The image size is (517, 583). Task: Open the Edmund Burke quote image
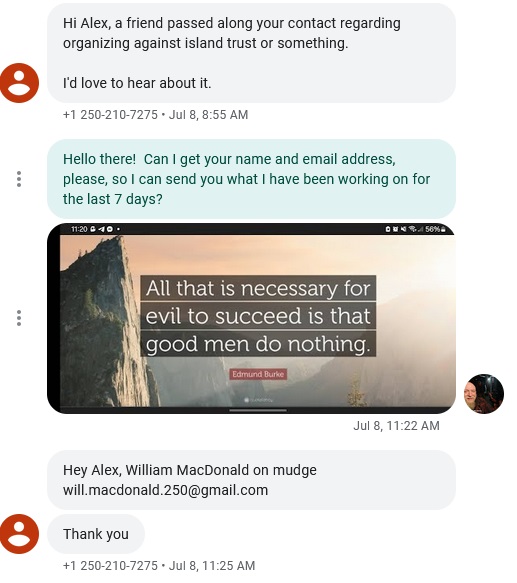click(251, 318)
